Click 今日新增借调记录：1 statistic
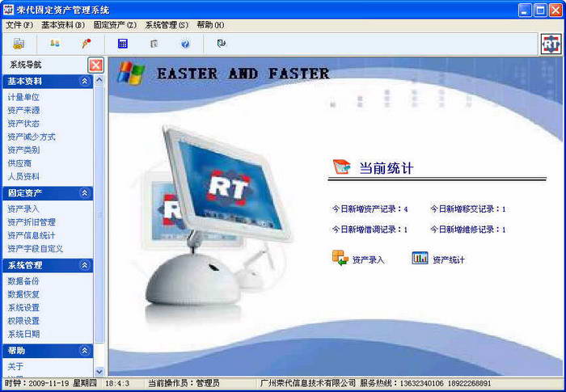 (370, 230)
